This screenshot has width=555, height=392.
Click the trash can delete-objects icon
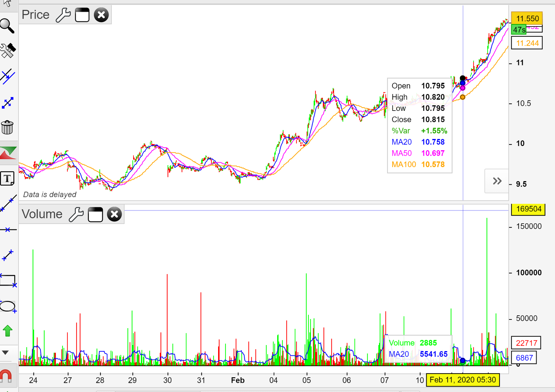point(7,127)
